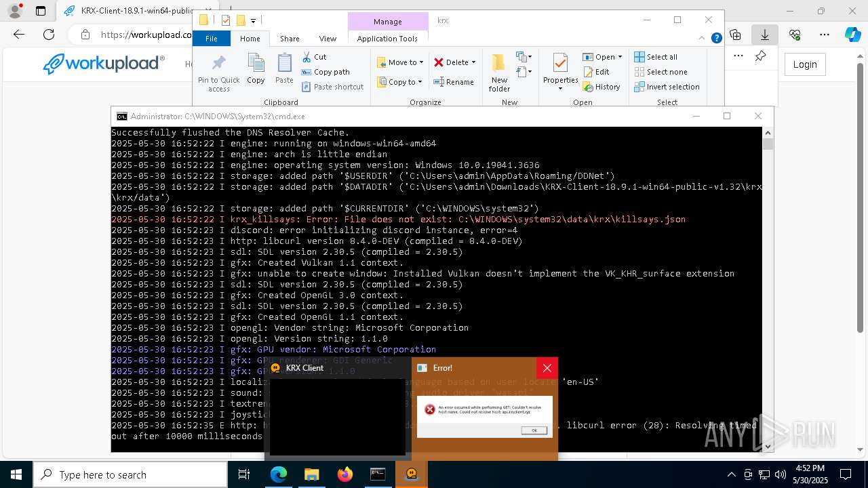
Task: Open the Edge Downloads icon
Action: click(x=765, y=35)
